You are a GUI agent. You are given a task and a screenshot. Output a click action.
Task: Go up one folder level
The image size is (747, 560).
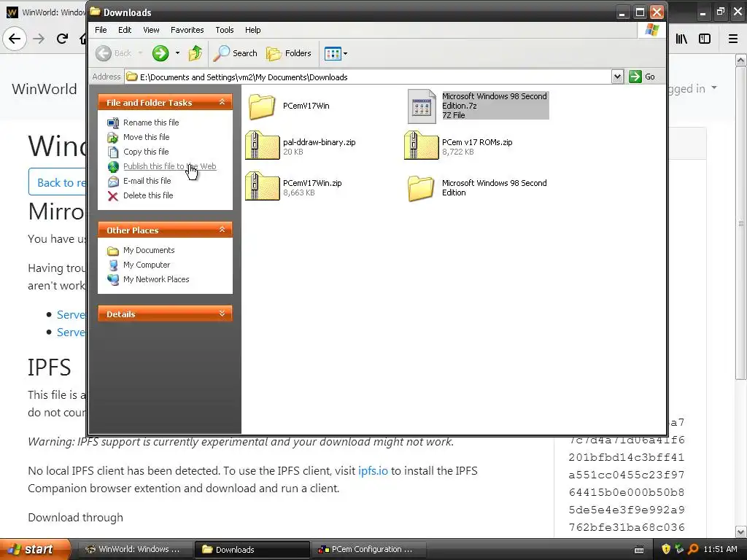tap(195, 53)
